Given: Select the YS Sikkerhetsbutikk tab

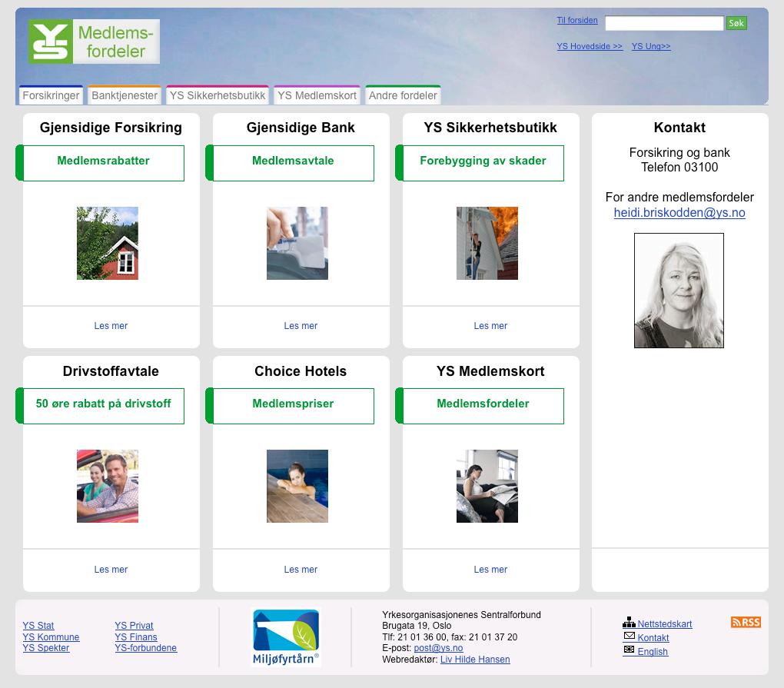Looking at the screenshot, I should [218, 95].
